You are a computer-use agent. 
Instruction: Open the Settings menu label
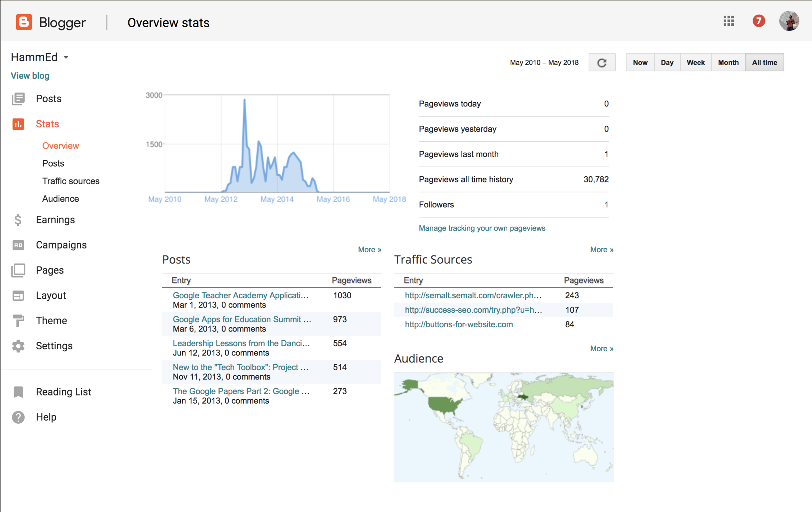coord(54,346)
